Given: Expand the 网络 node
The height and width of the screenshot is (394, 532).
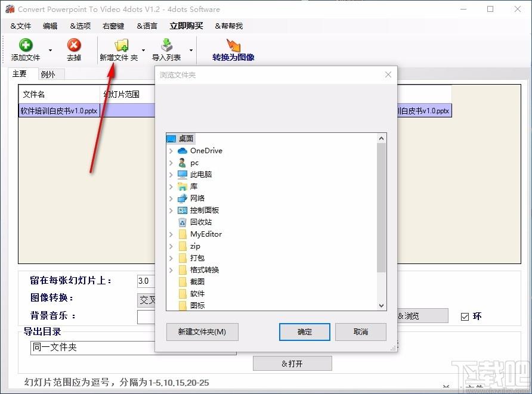Looking at the screenshot, I should (x=171, y=198).
